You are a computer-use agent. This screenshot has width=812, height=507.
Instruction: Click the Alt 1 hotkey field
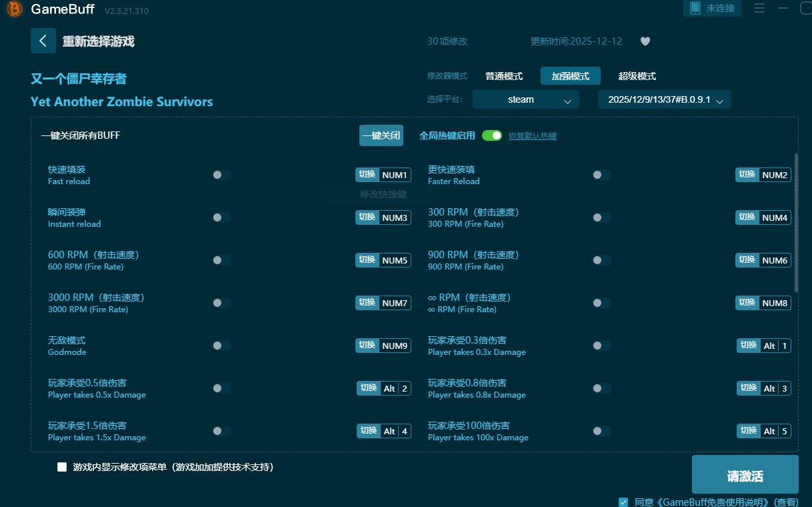(775, 346)
